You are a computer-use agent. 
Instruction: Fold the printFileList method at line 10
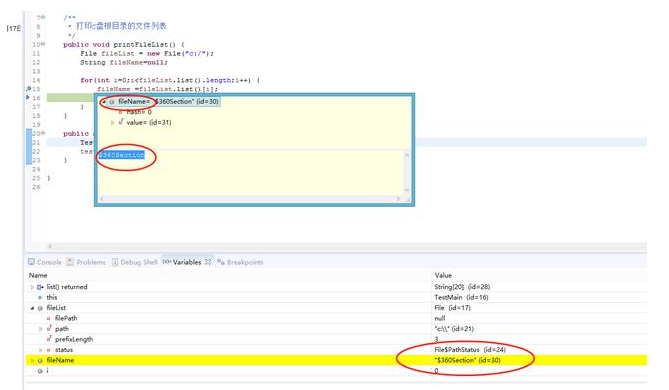(43, 44)
